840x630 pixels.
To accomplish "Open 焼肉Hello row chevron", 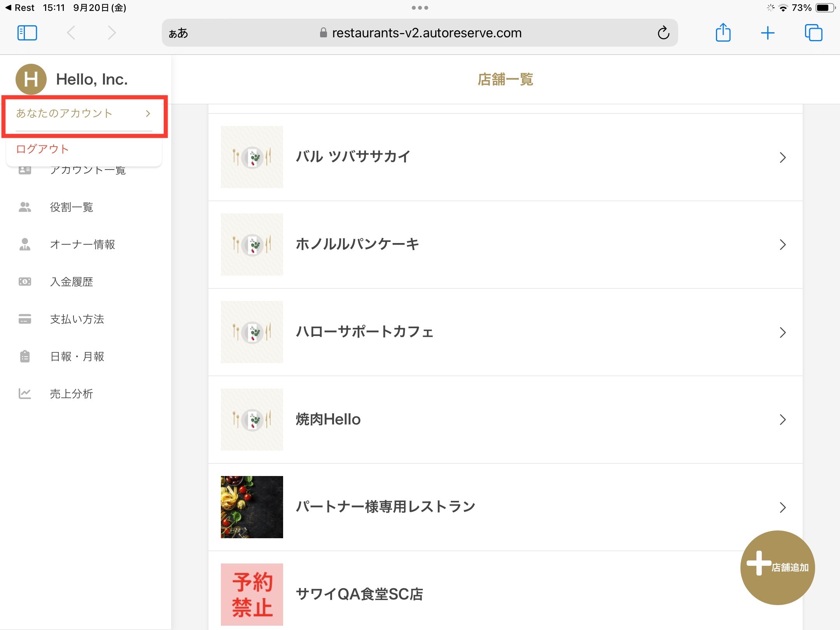I will click(782, 420).
